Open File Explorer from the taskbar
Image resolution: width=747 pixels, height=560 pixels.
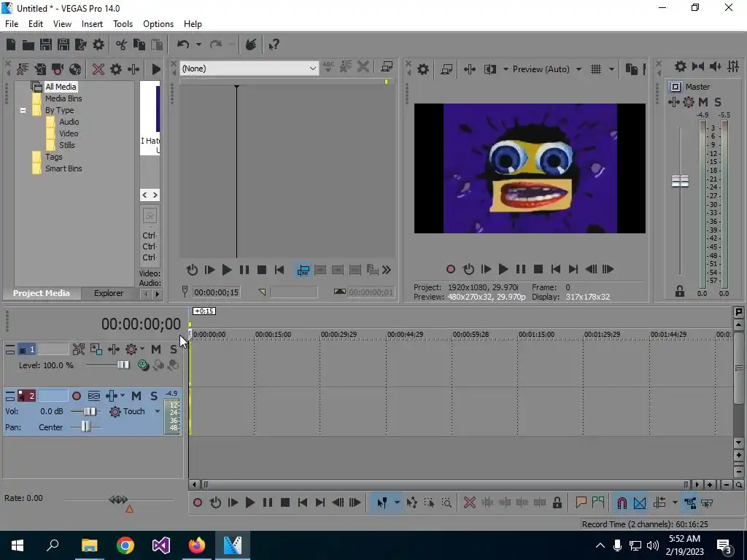point(89,545)
